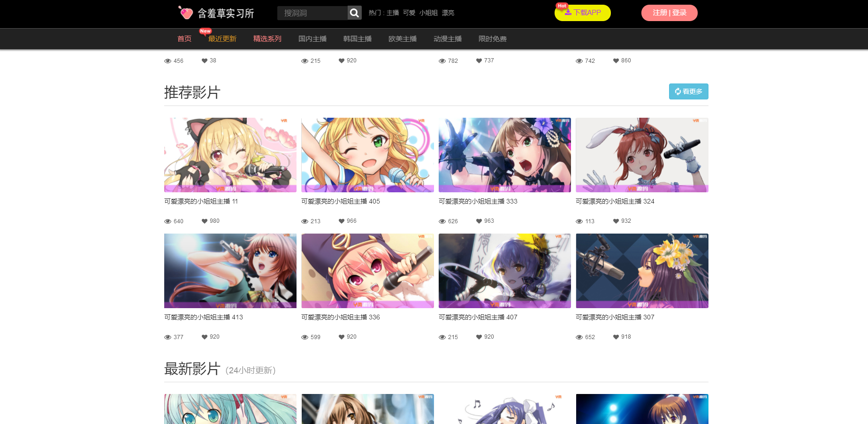Click the search magnifier icon
The image size is (868, 424).
(x=354, y=13)
